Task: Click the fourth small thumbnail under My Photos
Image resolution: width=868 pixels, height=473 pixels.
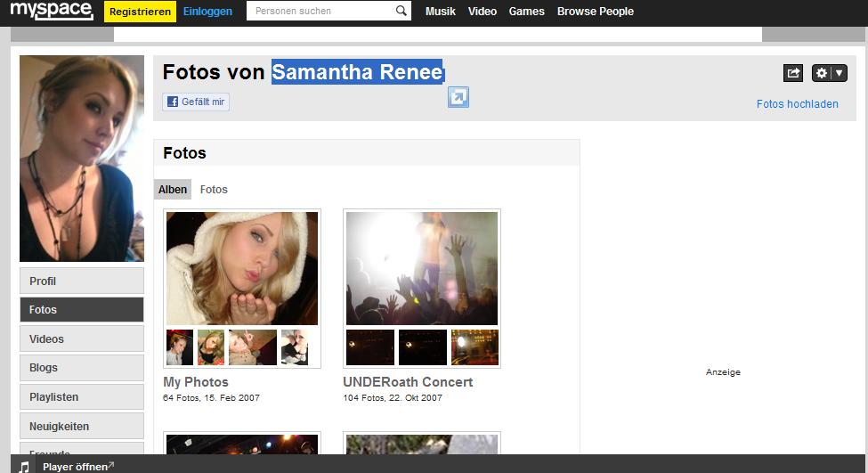Action: click(295, 347)
